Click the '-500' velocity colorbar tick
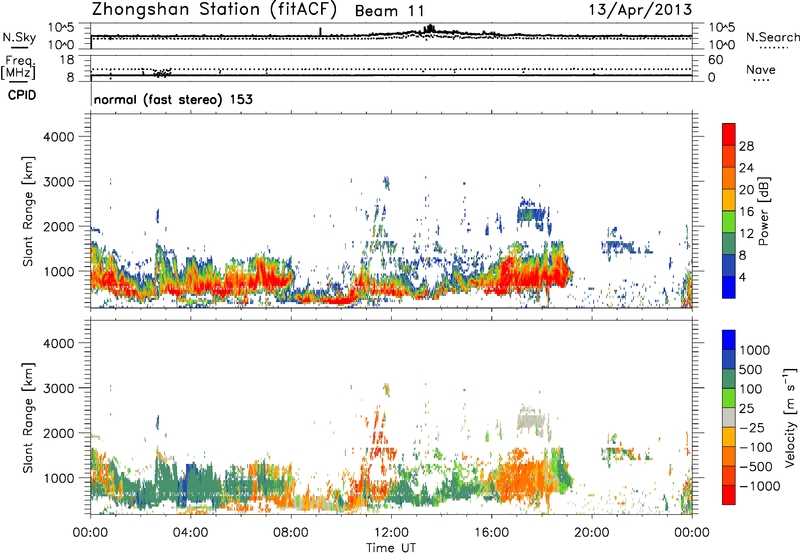Screen dimensions: 800x554 pyautogui.click(x=755, y=466)
